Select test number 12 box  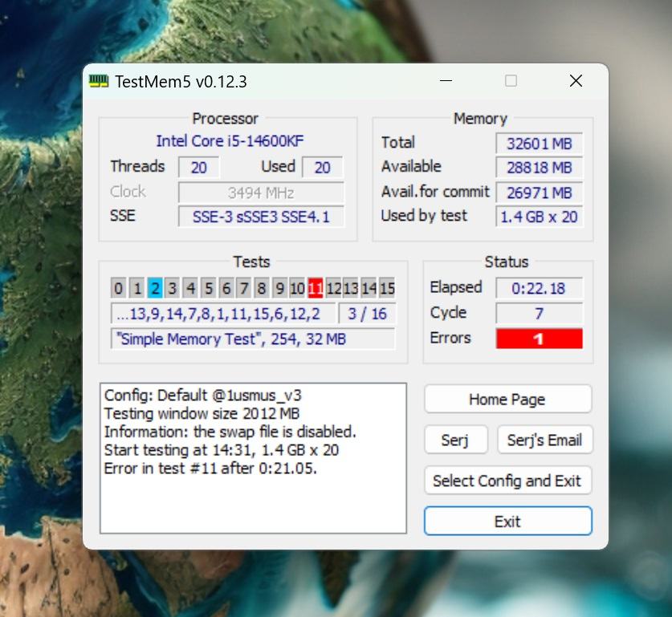tap(333, 288)
